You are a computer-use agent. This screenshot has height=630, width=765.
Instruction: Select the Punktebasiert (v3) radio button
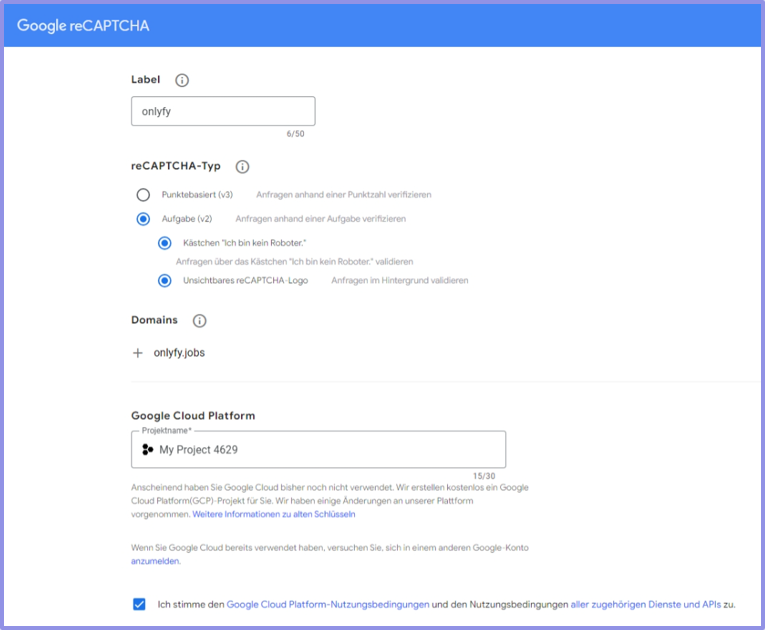pyautogui.click(x=143, y=195)
